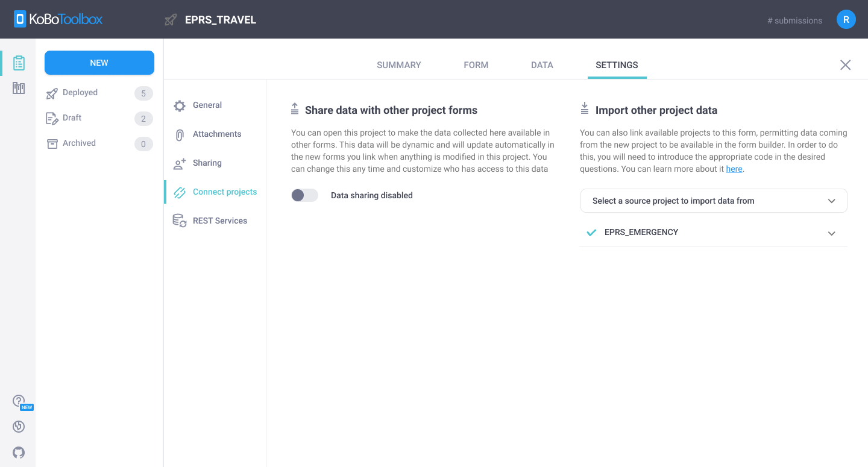The width and height of the screenshot is (868, 467).
Task: Enable the Data sharing toggle
Action: [x=304, y=195]
